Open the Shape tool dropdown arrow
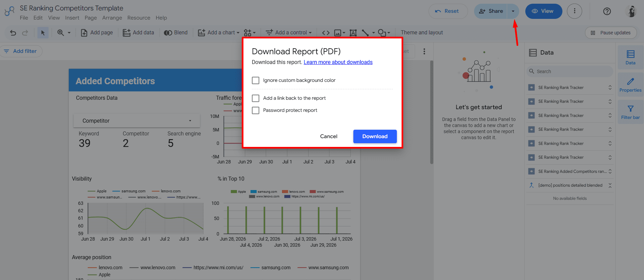Viewport: 644px width, 280px height. point(389,33)
